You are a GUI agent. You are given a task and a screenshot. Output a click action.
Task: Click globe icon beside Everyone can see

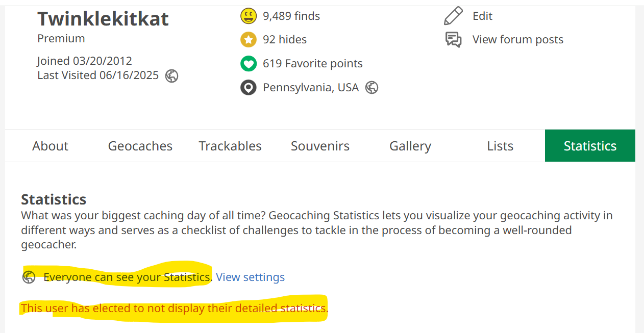tap(29, 277)
